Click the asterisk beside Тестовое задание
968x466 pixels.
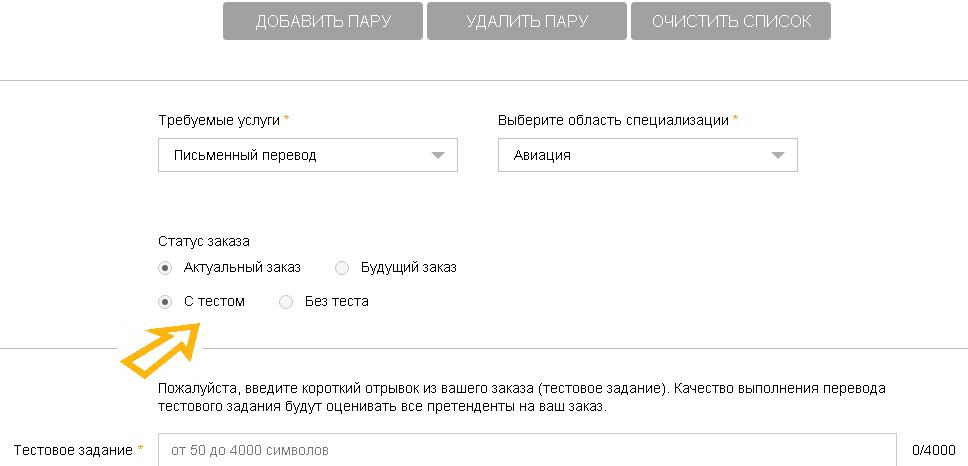[x=141, y=449]
